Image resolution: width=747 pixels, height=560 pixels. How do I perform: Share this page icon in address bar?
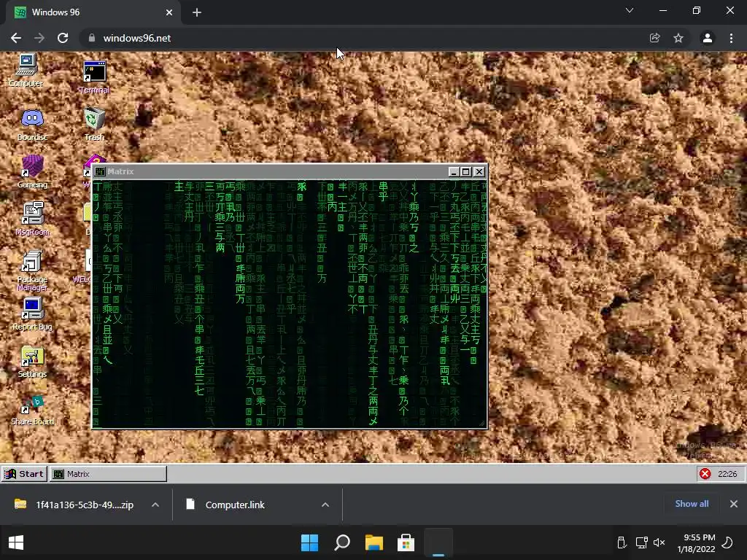(x=654, y=38)
